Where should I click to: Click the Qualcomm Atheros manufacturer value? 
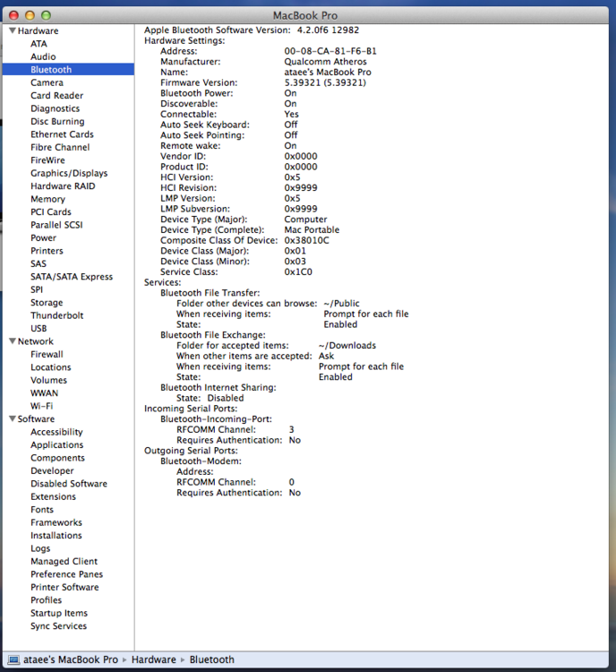tap(326, 62)
